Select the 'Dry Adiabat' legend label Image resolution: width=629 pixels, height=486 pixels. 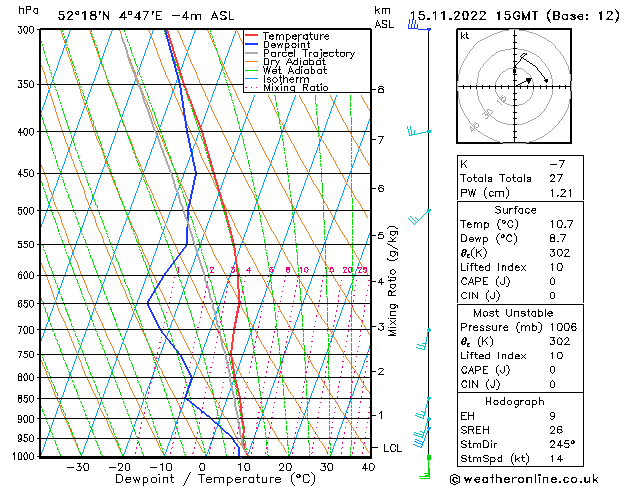[x=294, y=62]
